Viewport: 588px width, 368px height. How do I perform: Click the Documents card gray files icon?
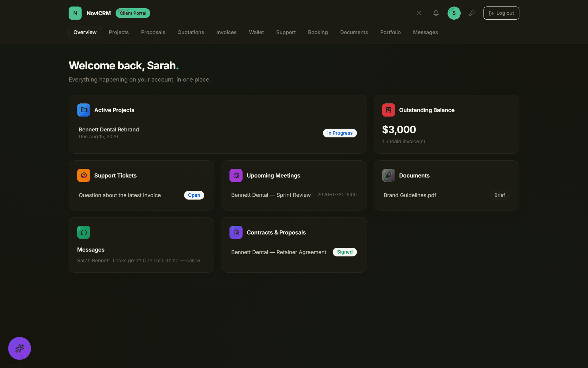pyautogui.click(x=389, y=175)
